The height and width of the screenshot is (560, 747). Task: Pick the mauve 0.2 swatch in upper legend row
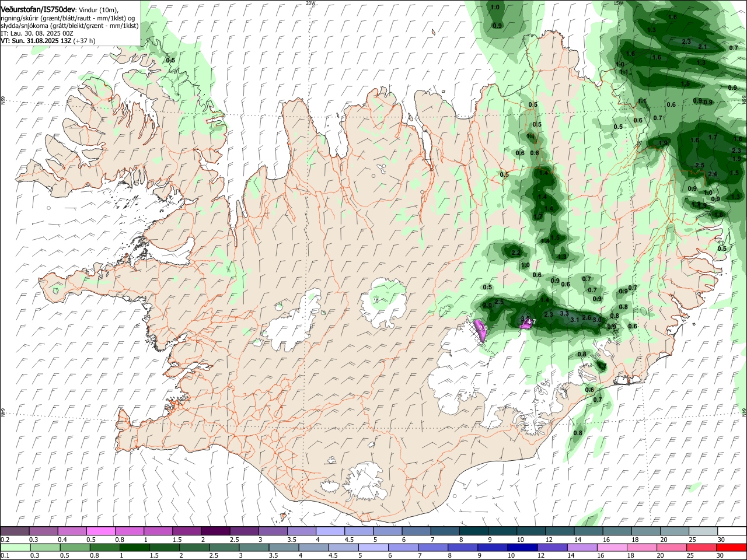coord(15,531)
